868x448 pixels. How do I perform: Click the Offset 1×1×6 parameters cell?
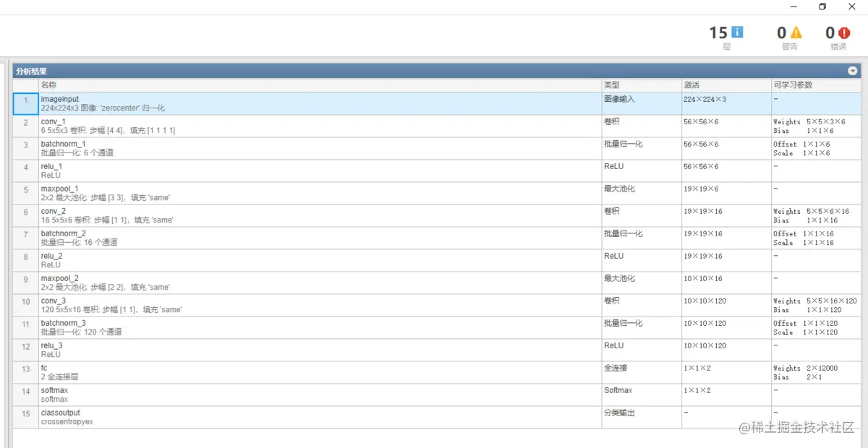816,148
